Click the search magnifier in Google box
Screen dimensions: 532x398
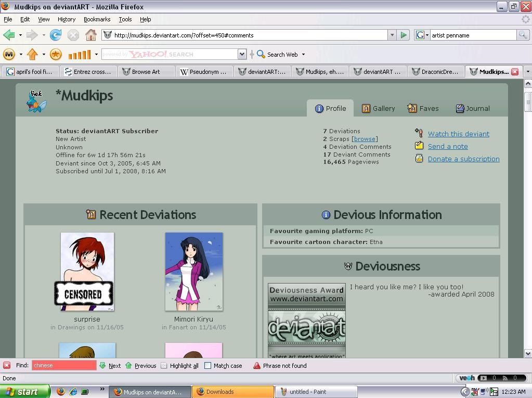[x=523, y=35]
